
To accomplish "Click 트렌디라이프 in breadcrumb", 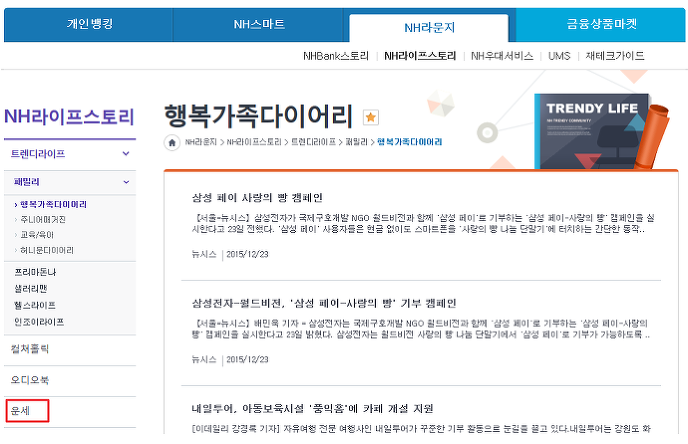I will point(313,142).
